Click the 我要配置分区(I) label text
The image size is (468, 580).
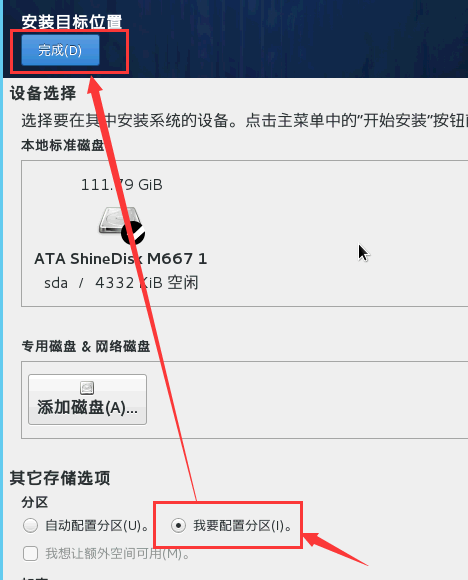(x=243, y=526)
